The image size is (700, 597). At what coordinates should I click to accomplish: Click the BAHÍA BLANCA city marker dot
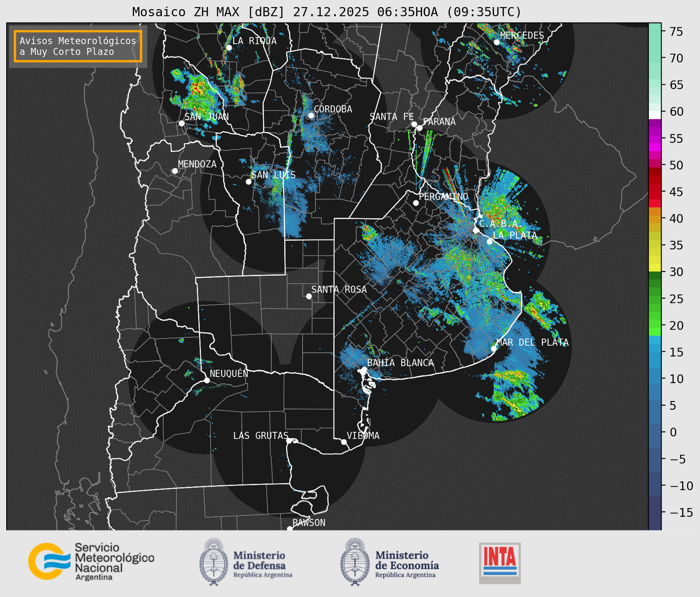pos(364,369)
